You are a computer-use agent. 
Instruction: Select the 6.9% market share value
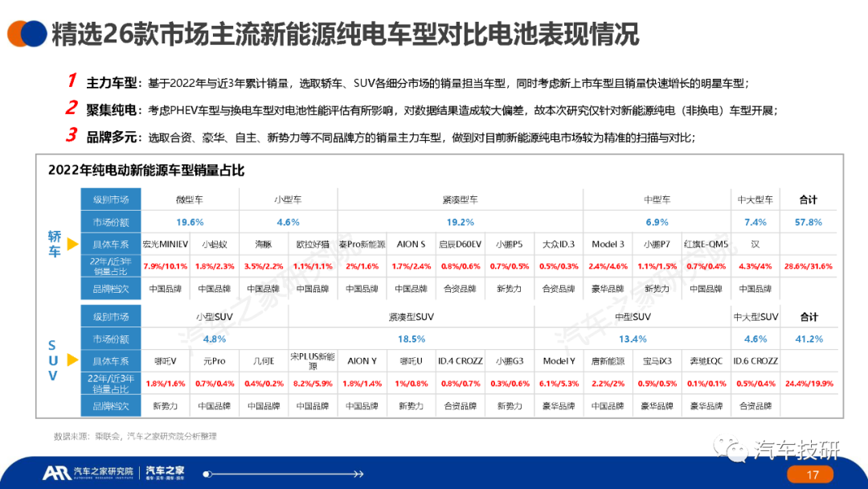pos(657,222)
